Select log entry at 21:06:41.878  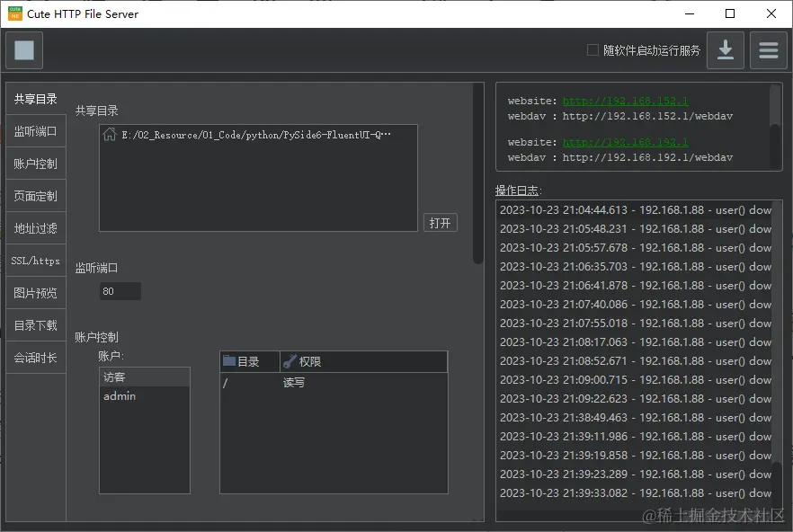(x=635, y=285)
